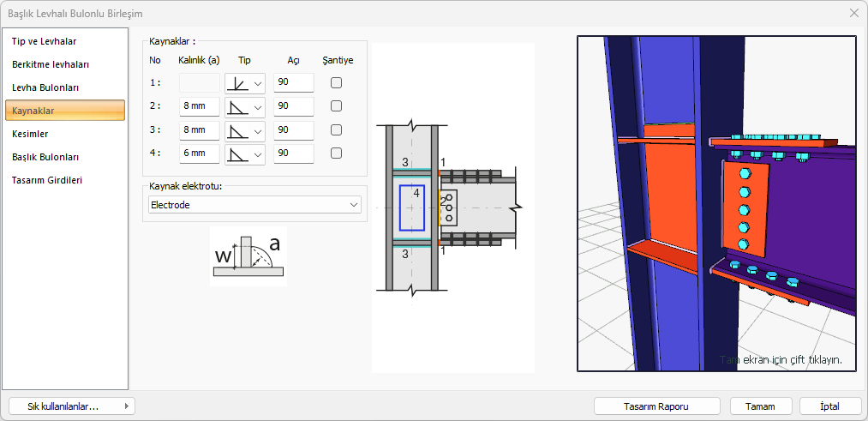Switch to Tip ve Levhalar section
This screenshot has height=421, width=868.
click(x=45, y=41)
